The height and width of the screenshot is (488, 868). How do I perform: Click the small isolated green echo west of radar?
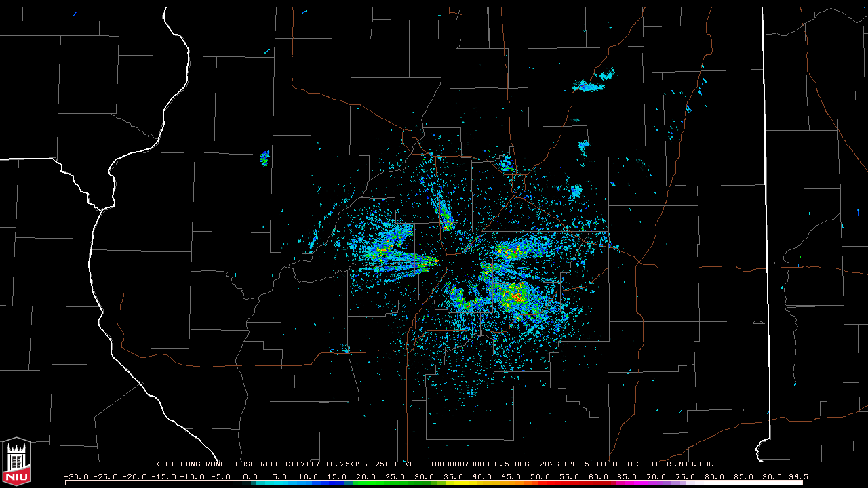click(x=264, y=159)
